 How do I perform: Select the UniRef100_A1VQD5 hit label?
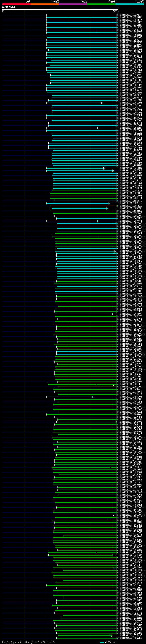click(x=131, y=474)
